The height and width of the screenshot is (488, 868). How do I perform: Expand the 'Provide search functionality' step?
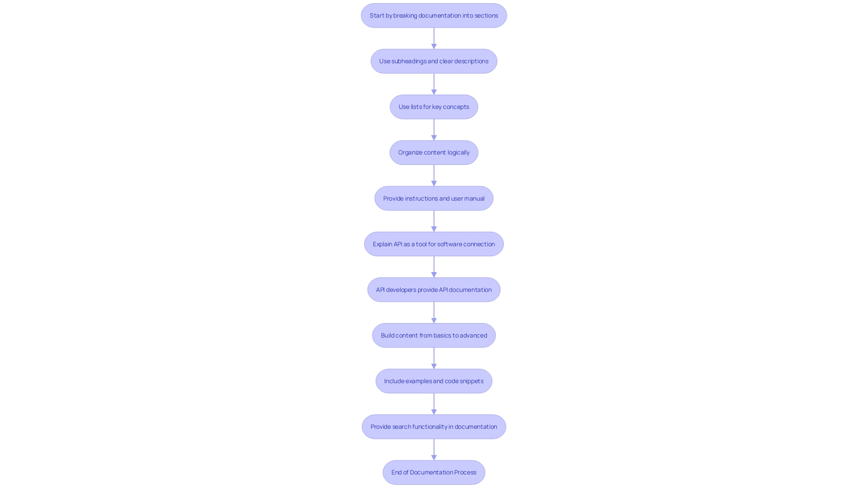434,426
